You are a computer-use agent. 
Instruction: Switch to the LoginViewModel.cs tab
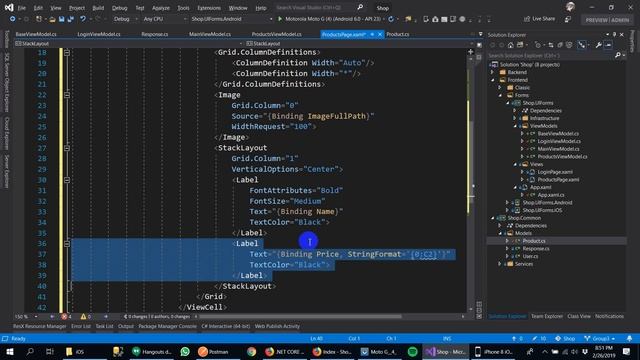pyautogui.click(x=99, y=34)
